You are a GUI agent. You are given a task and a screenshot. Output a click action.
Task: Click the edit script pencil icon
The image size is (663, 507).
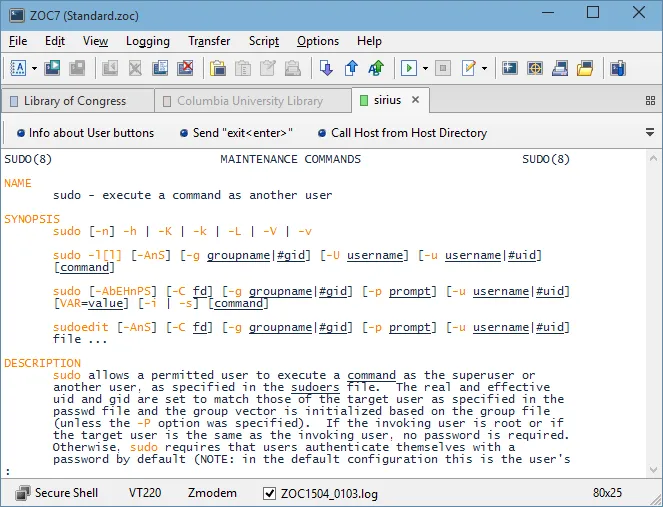[x=468, y=68]
